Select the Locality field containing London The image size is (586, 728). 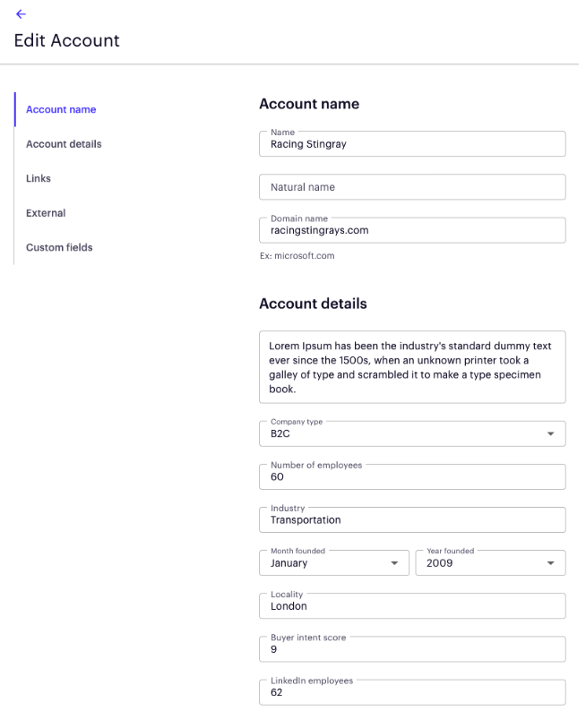pyautogui.click(x=412, y=606)
